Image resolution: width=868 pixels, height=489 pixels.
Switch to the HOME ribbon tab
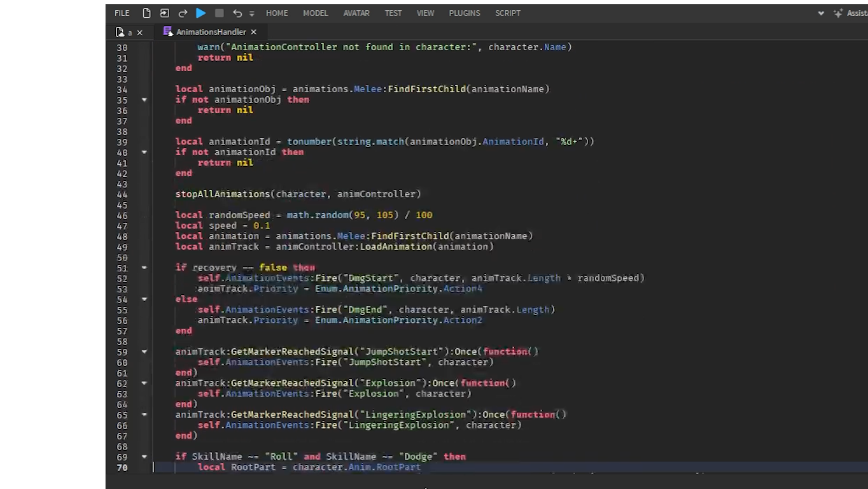277,13
